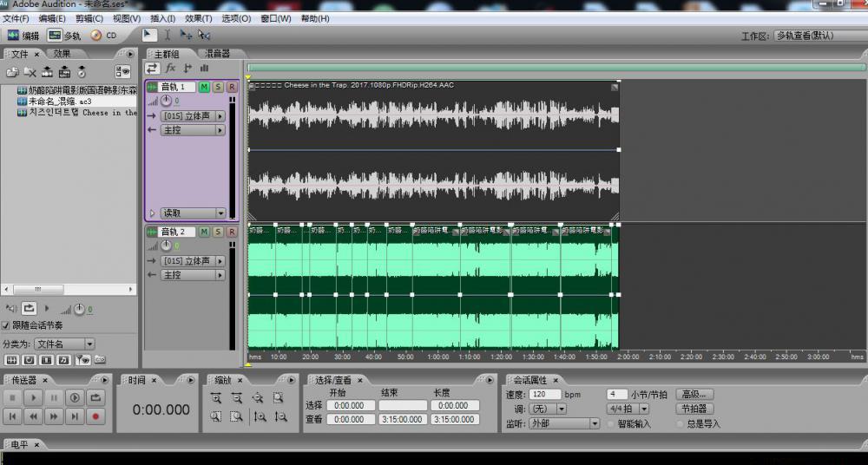Click the 节拍器 metronome button

pyautogui.click(x=694, y=409)
